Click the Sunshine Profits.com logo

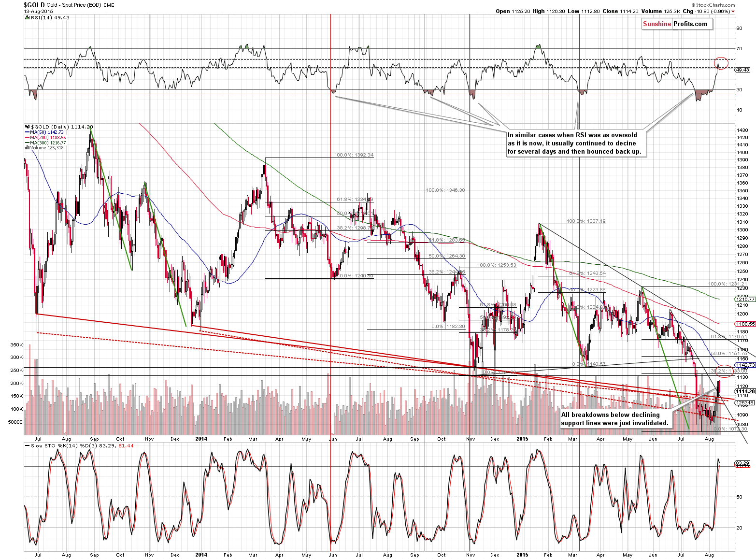[x=676, y=24]
